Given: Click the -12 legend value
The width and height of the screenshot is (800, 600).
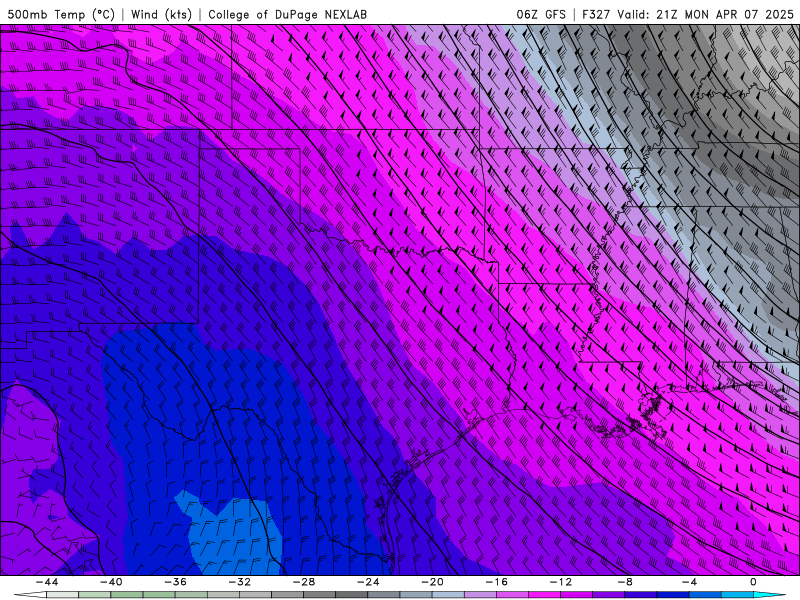Looking at the screenshot, I should click(560, 582).
